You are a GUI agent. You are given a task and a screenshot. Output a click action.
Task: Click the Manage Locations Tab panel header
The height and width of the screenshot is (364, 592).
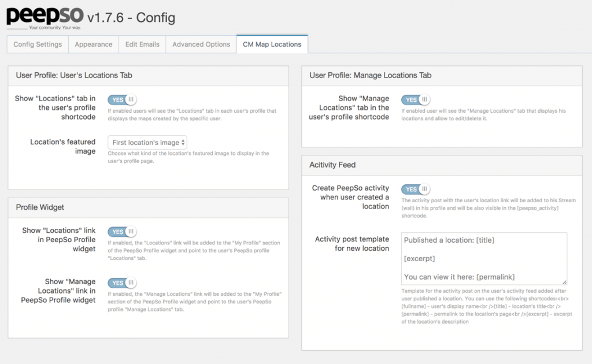[x=370, y=75]
